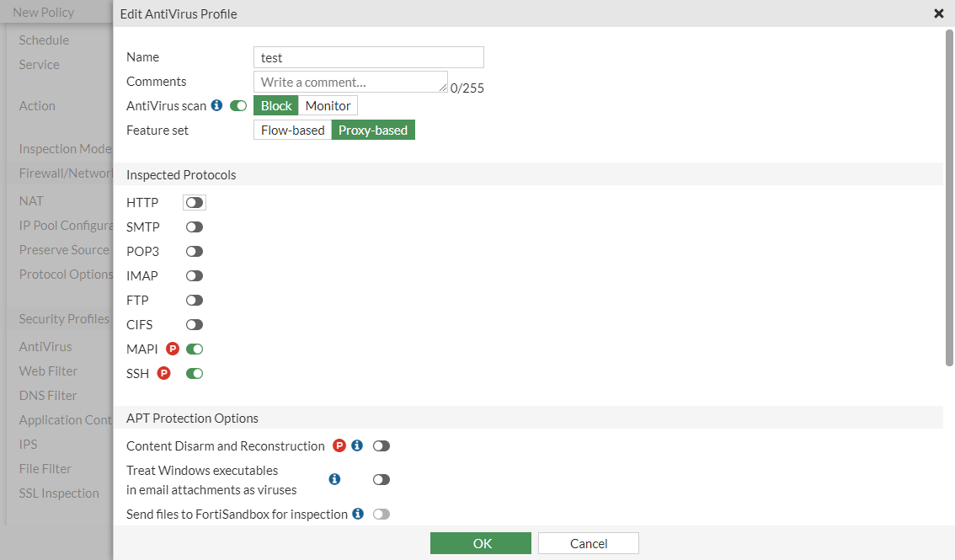View info about treating Windows executables as viruses

(x=334, y=478)
